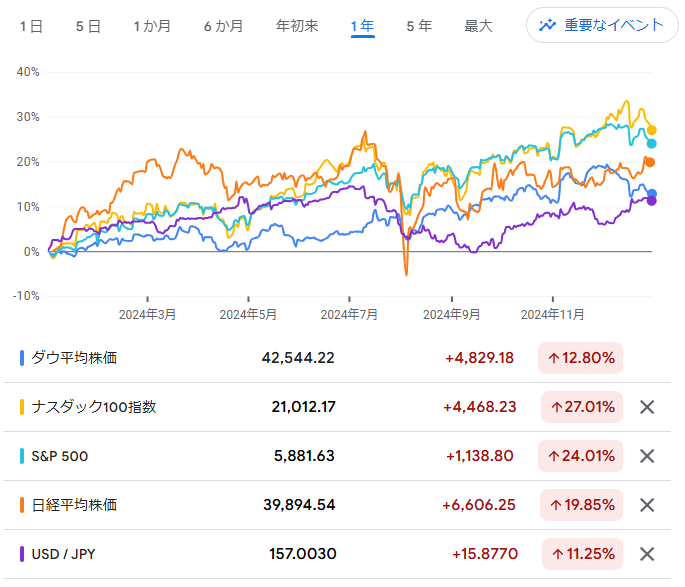The height and width of the screenshot is (587, 685).
Task: Click the yellow Nasdaq endpoint dot on chart
Action: pos(651,130)
